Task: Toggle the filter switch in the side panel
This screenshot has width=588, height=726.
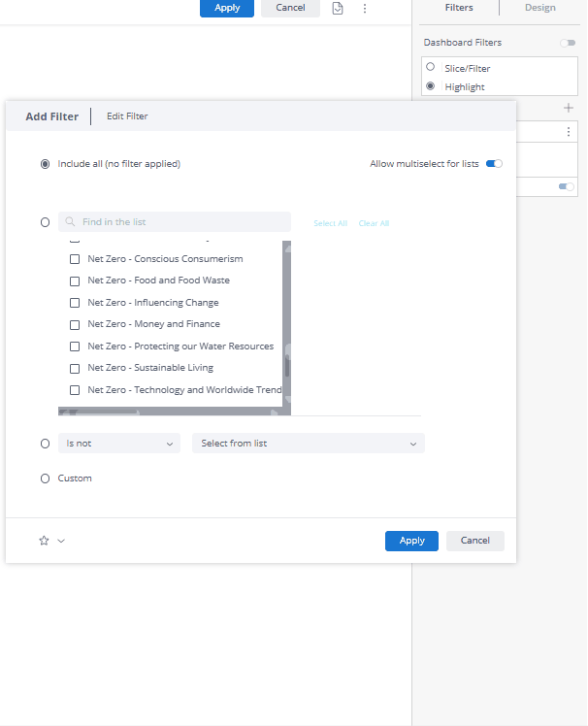Action: pos(566,186)
